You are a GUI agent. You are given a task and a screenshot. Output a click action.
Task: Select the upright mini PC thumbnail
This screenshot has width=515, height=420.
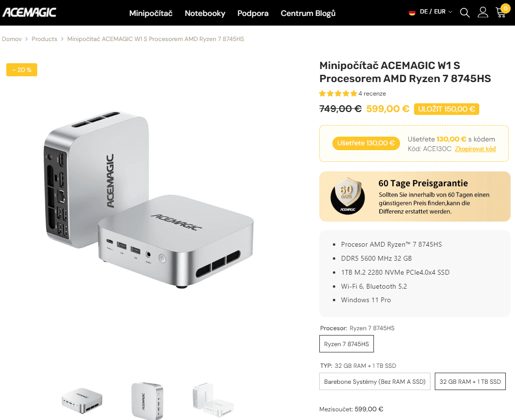click(x=147, y=400)
